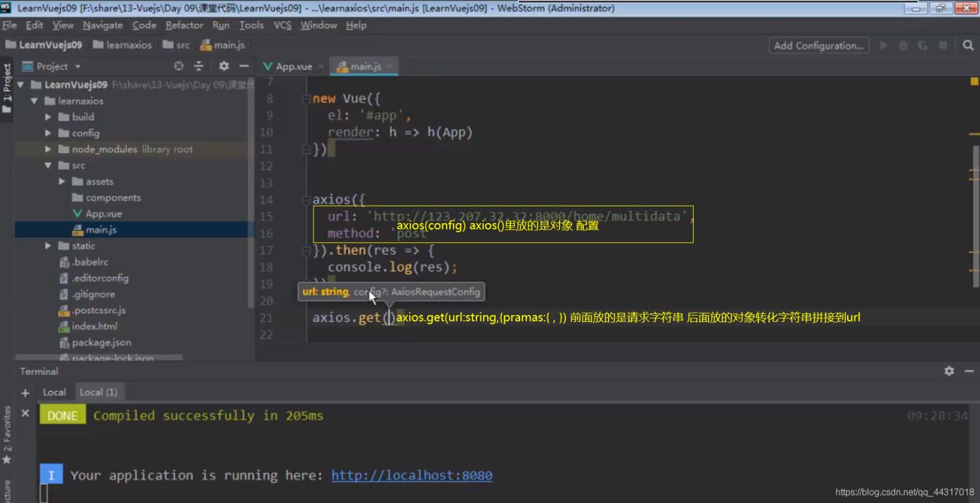980x503 pixels.
Task: Add a new terminal session with plus icon
Action: [25, 392]
